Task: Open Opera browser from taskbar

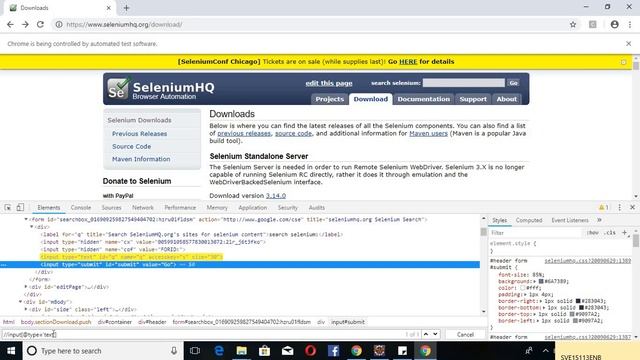Action: [311, 351]
